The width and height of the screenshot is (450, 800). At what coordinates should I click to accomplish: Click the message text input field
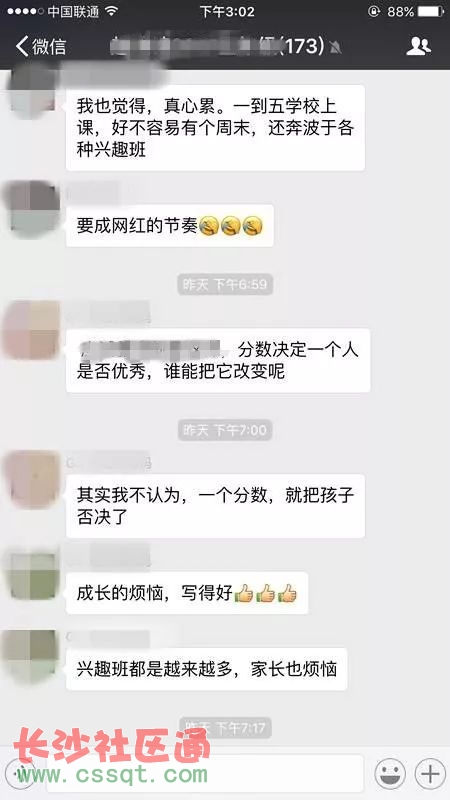pyautogui.click(x=205, y=773)
